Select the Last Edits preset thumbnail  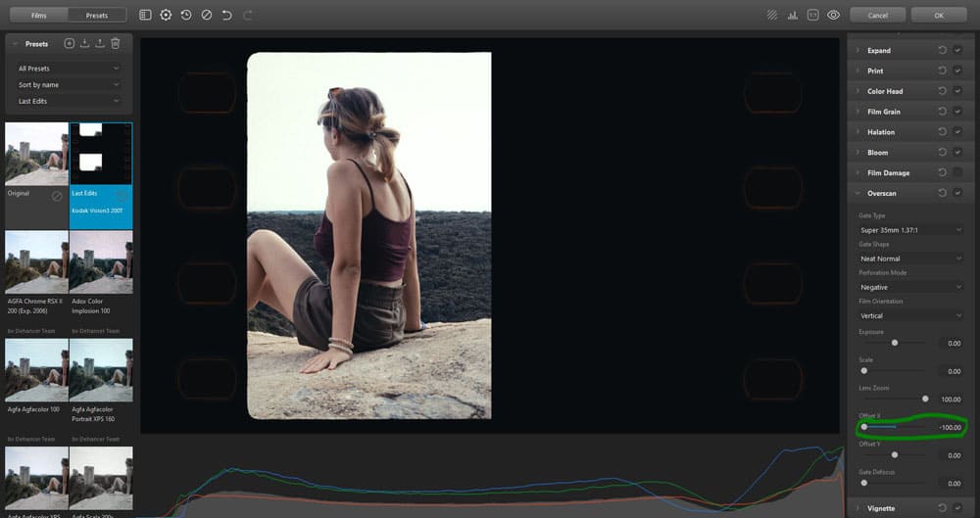[x=101, y=154]
